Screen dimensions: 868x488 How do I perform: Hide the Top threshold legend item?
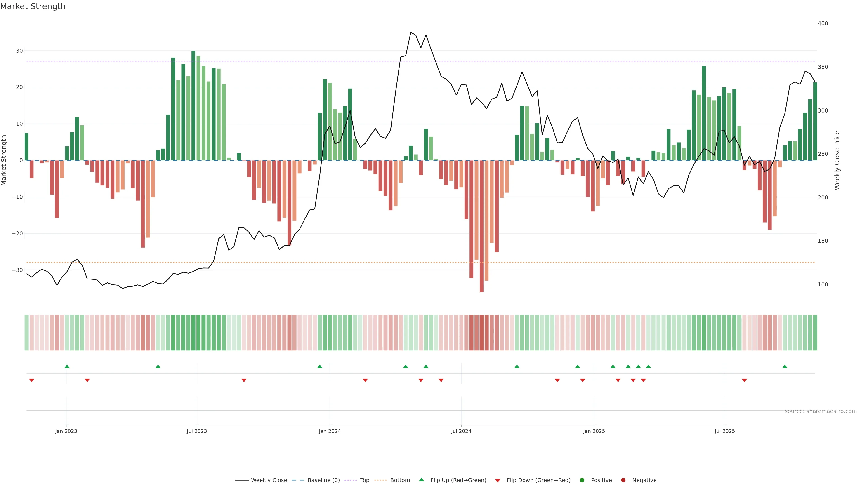tap(364, 480)
